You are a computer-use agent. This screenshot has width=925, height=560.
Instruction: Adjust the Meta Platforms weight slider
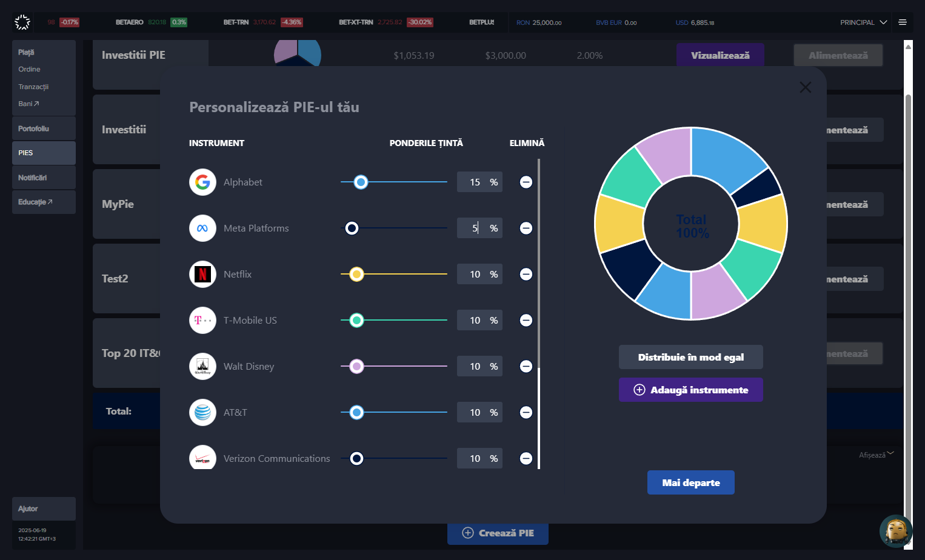click(394, 228)
